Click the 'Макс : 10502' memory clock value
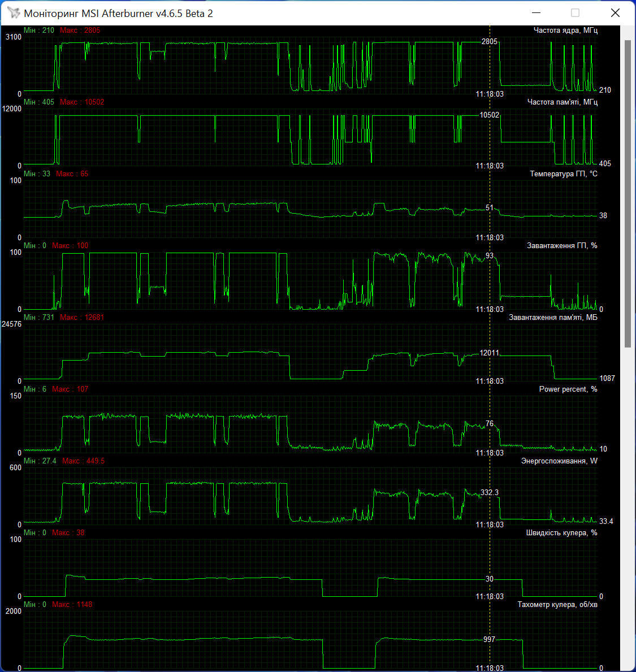This screenshot has width=636, height=672. [82, 102]
